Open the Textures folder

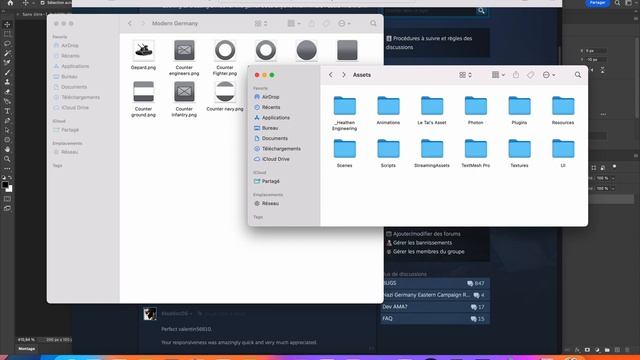519,153
